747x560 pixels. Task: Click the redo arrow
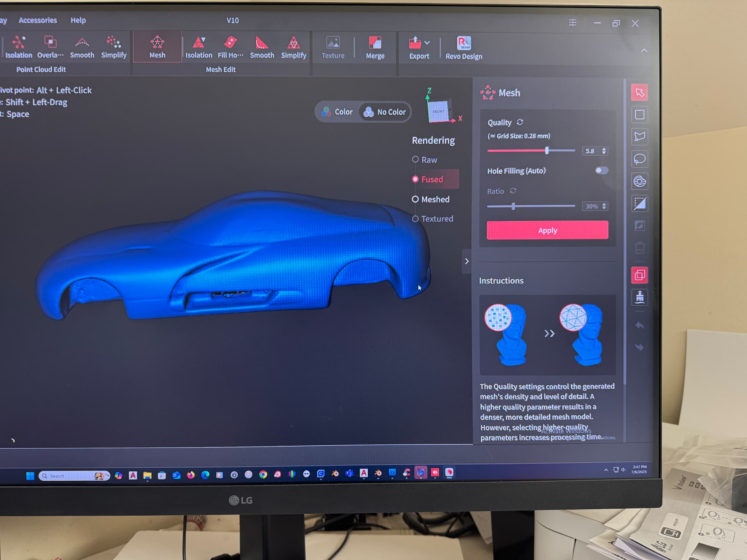pyautogui.click(x=639, y=347)
